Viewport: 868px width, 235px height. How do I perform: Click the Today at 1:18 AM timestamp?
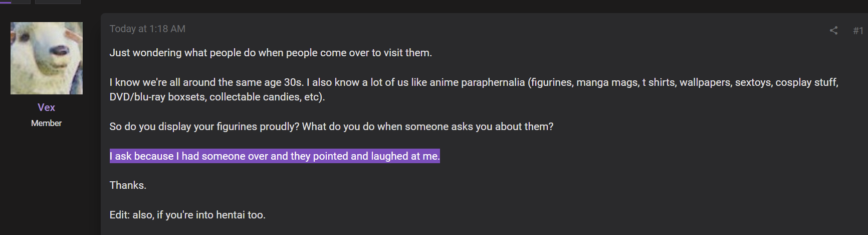tap(147, 29)
